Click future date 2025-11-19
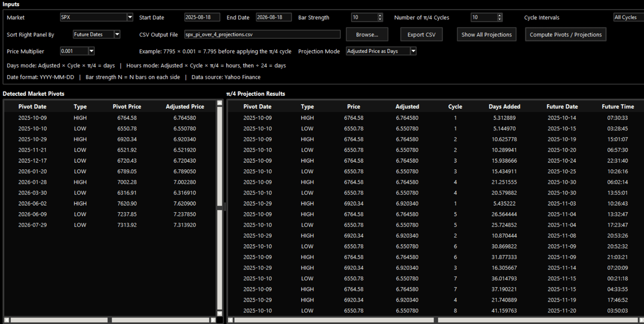This screenshot has width=644, height=324. 562,300
